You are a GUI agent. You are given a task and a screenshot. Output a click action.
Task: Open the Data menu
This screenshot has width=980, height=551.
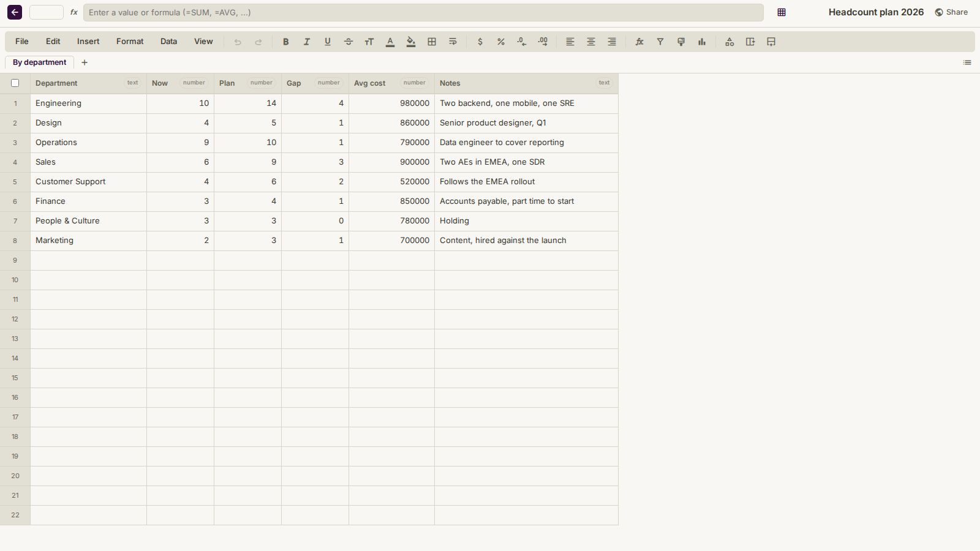point(168,42)
